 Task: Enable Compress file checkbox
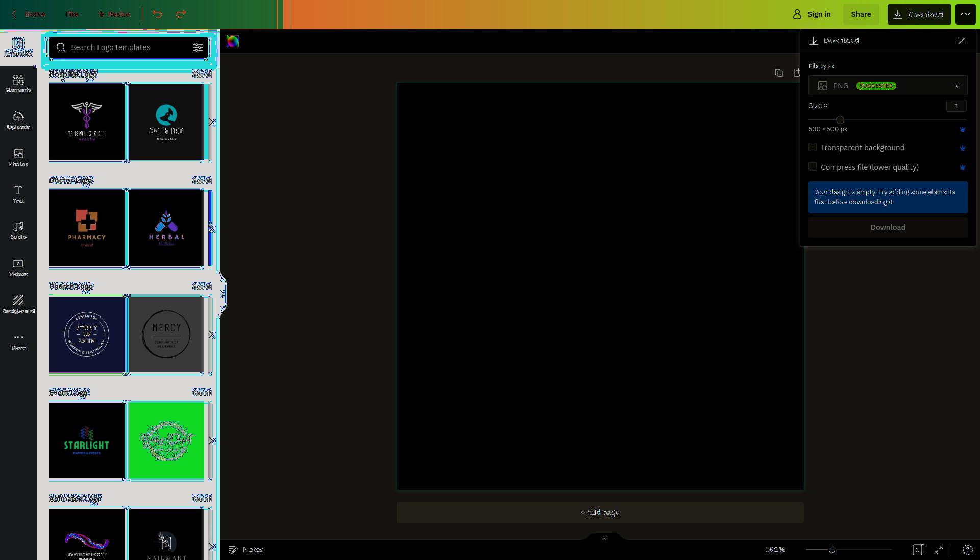[x=813, y=166]
